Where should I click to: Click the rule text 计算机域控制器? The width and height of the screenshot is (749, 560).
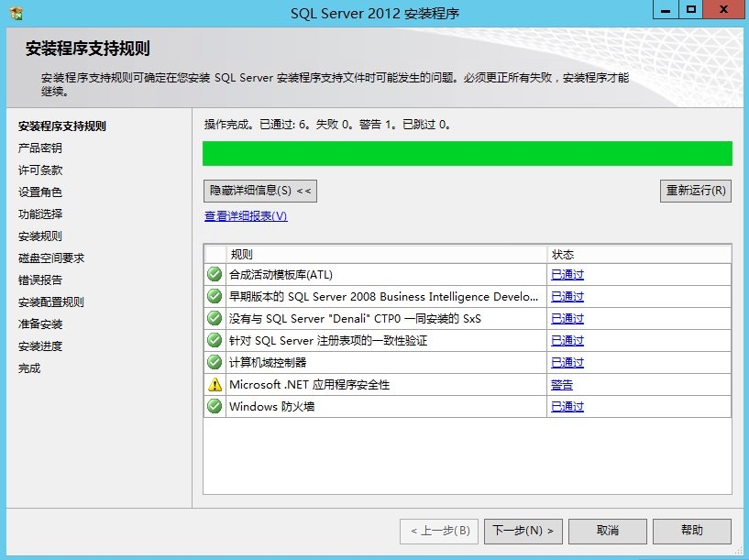[x=268, y=362]
